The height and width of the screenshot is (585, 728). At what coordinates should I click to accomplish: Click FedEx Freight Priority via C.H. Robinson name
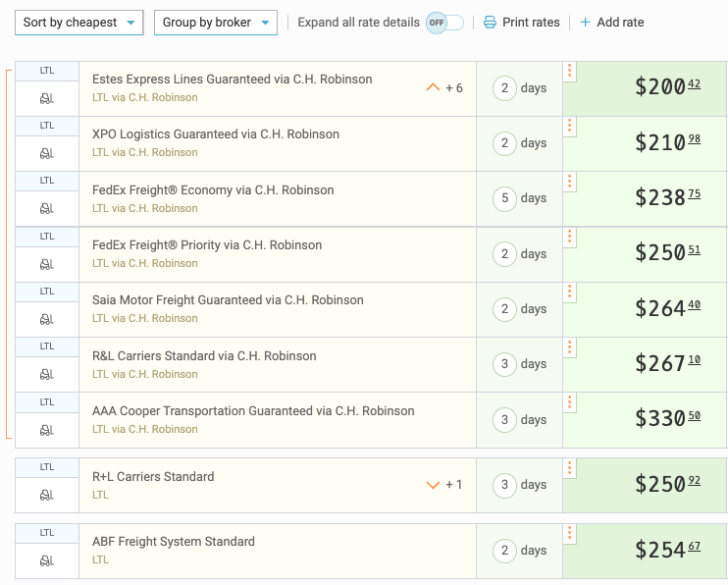(207, 245)
